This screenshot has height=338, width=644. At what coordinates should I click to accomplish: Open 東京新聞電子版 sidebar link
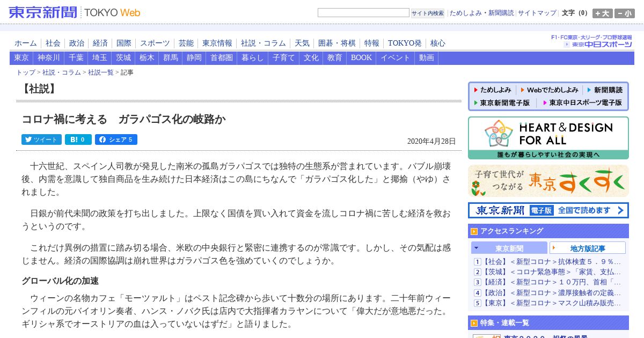pos(501,102)
